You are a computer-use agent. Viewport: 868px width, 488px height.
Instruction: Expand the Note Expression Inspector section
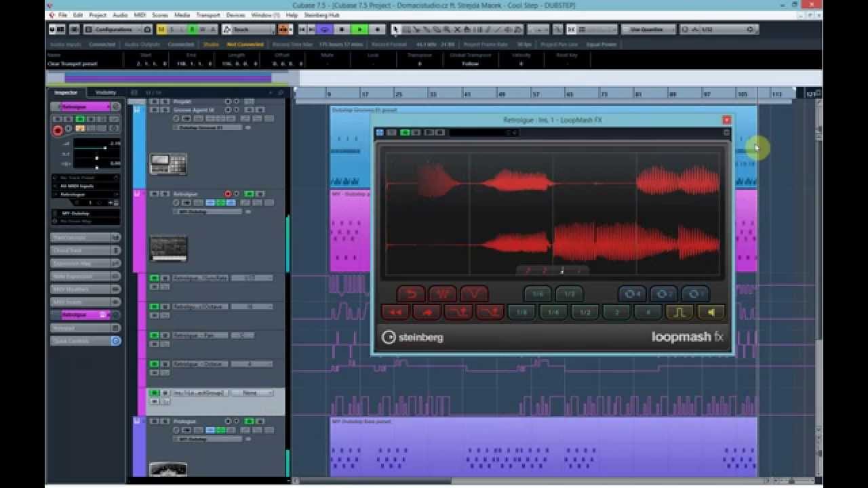point(85,277)
